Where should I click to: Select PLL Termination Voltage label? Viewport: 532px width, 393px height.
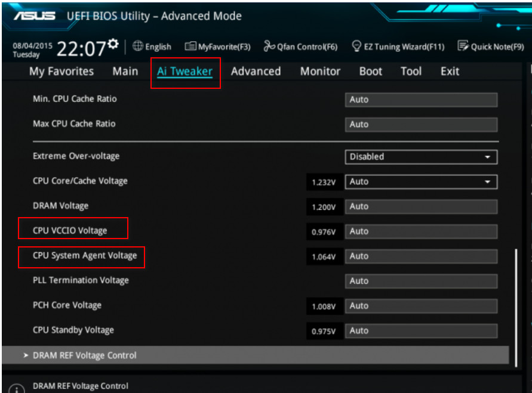tap(81, 280)
